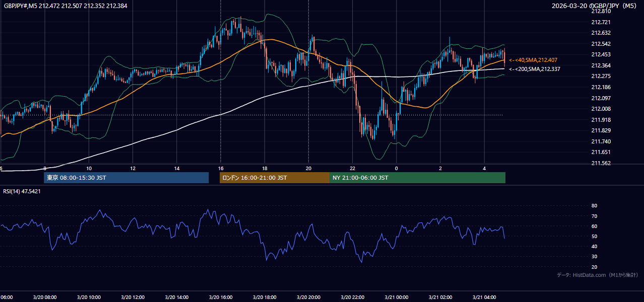Click the 3/20 22:00 date axis label
Image resolution: width=644 pixels, height=302 pixels.
click(352, 297)
